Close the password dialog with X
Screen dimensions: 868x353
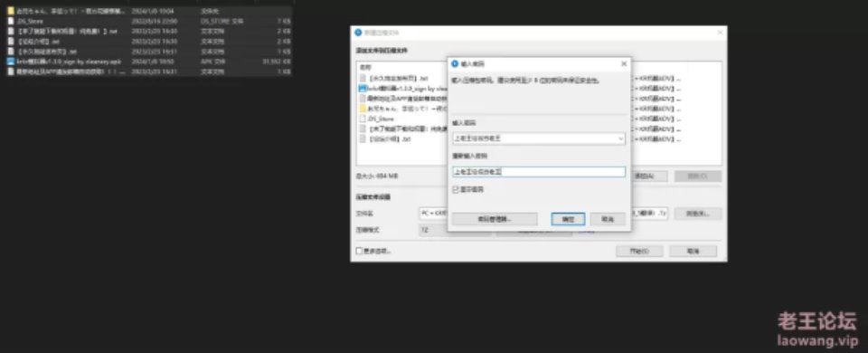624,63
